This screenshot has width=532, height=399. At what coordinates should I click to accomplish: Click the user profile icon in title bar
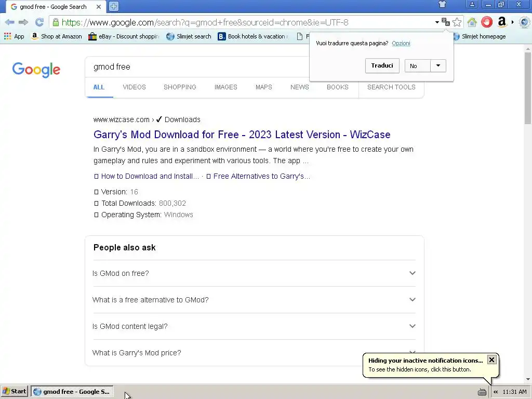(x=472, y=4)
